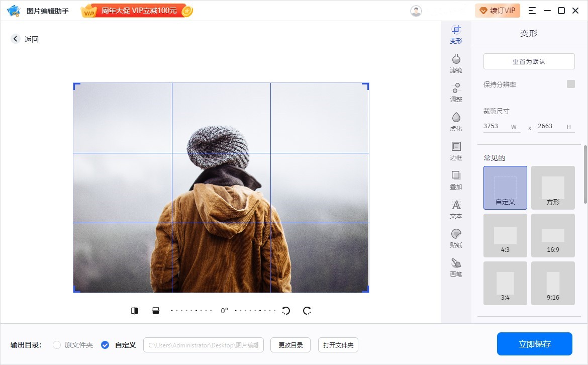The height and width of the screenshot is (365, 588).
Task: Choose the 4:3 crop preset
Action: click(505, 236)
